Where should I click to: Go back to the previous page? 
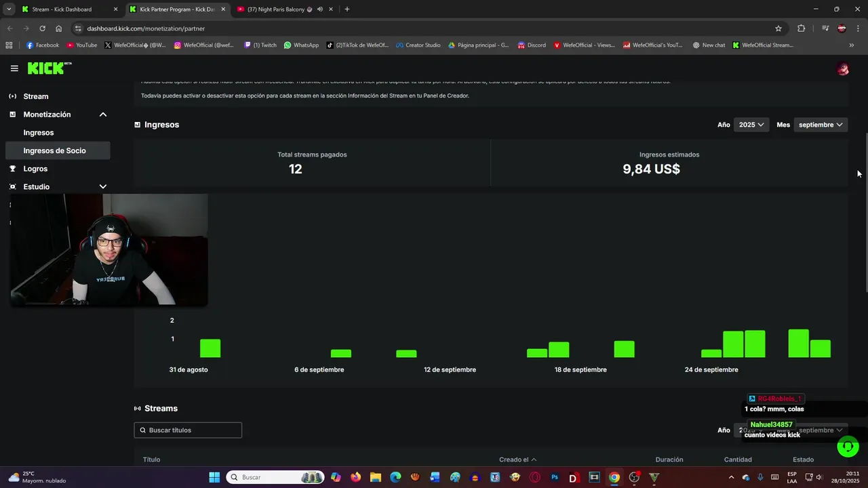coord(9,28)
